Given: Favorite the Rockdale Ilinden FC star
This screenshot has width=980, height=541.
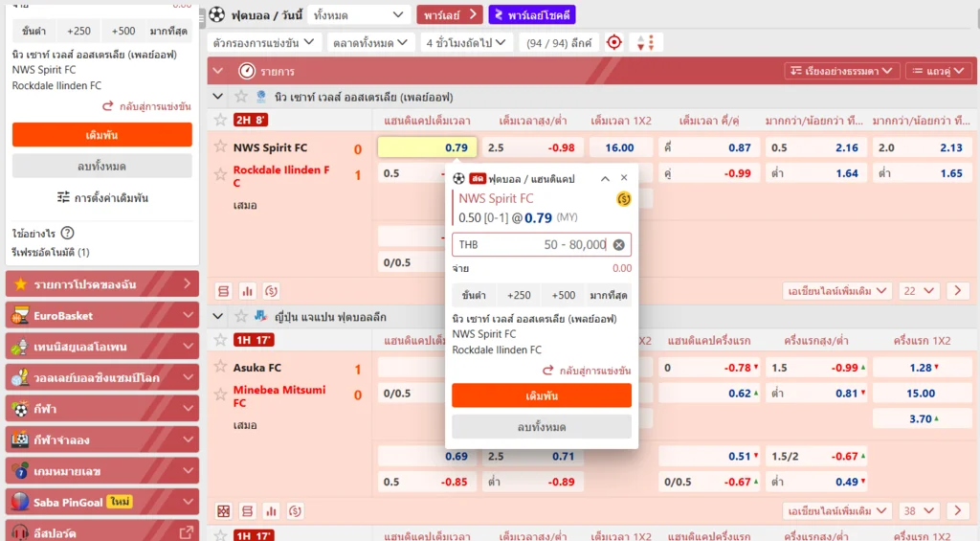Looking at the screenshot, I should [x=220, y=174].
